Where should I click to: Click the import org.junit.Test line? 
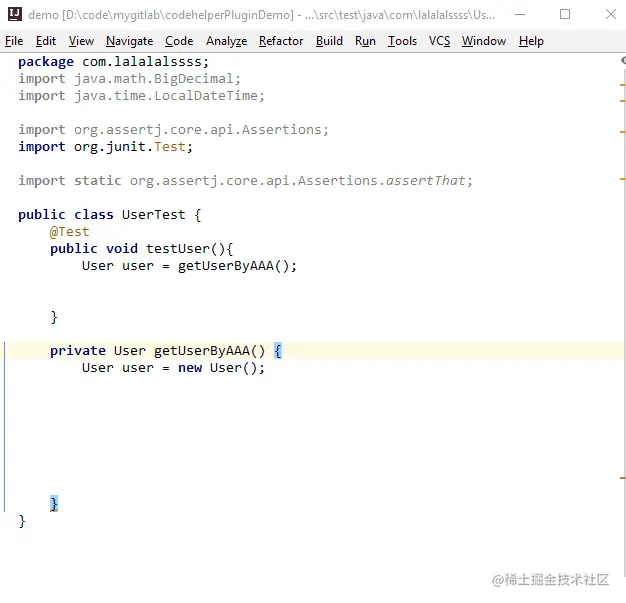pyautogui.click(x=105, y=147)
